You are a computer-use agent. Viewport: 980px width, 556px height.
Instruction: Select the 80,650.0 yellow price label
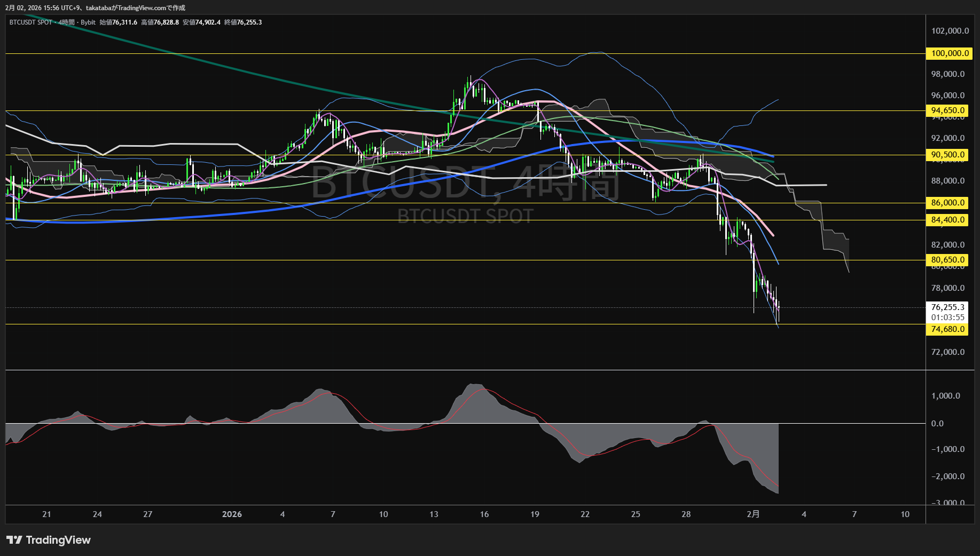[946, 260]
